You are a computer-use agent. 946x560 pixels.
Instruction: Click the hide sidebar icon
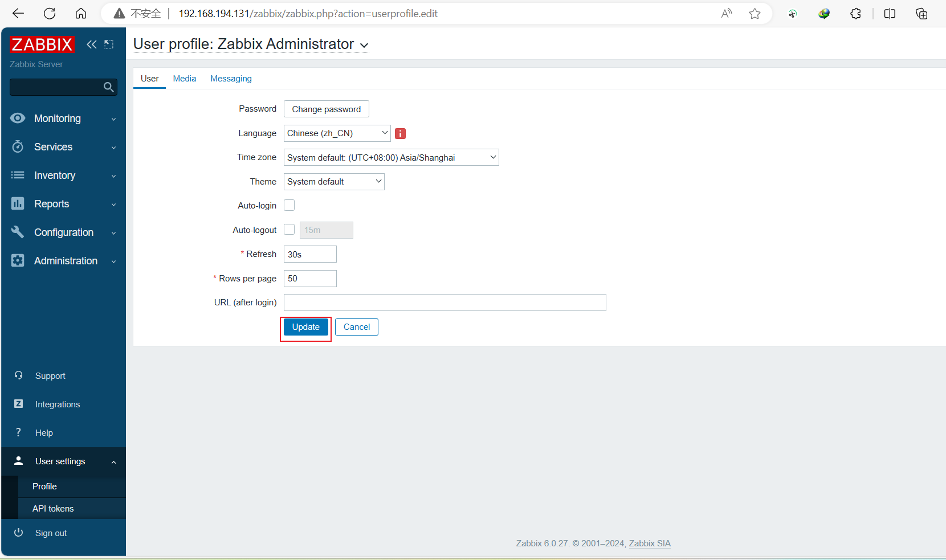109,44
